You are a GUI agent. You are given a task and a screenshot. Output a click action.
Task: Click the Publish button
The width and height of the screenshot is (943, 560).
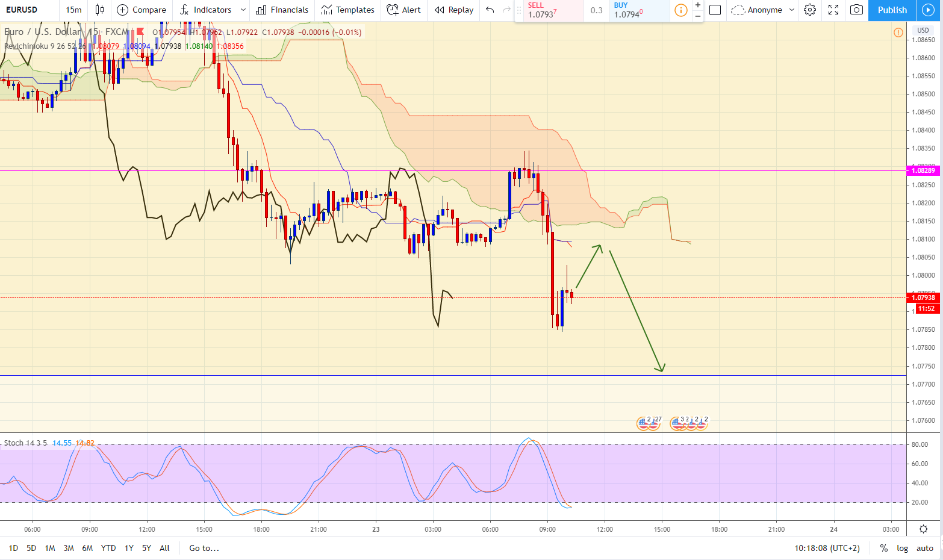click(892, 10)
